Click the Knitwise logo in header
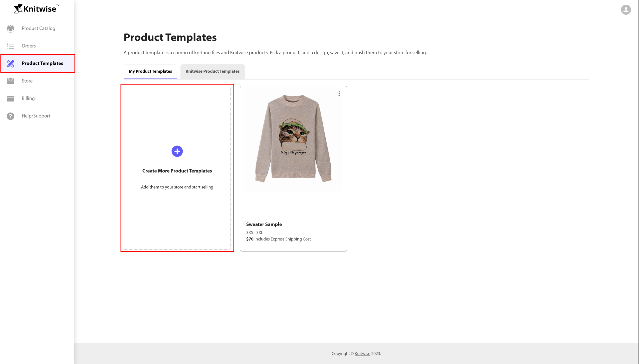The width and height of the screenshot is (639, 364). click(x=37, y=9)
